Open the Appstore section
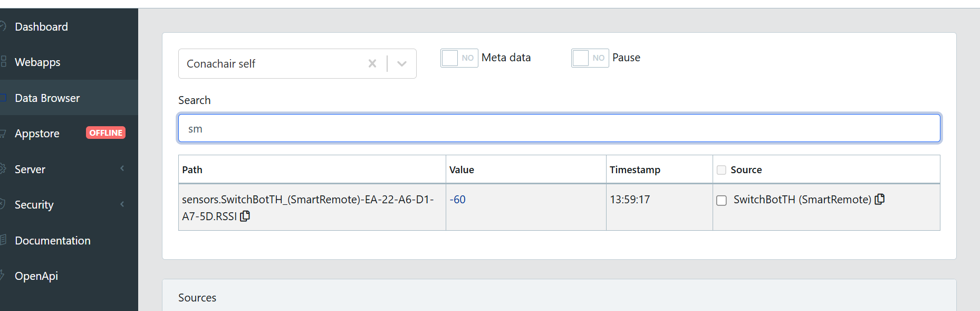This screenshot has height=311, width=980. [x=37, y=134]
